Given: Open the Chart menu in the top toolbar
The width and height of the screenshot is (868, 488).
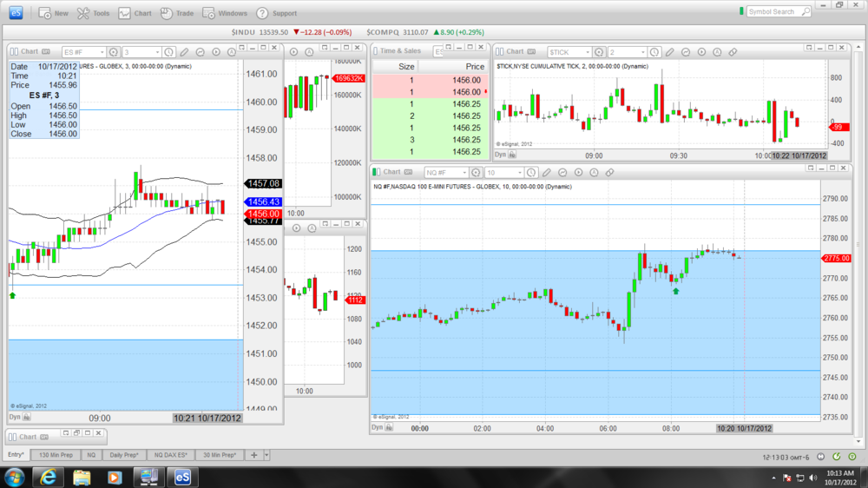Looking at the screenshot, I should coord(135,13).
